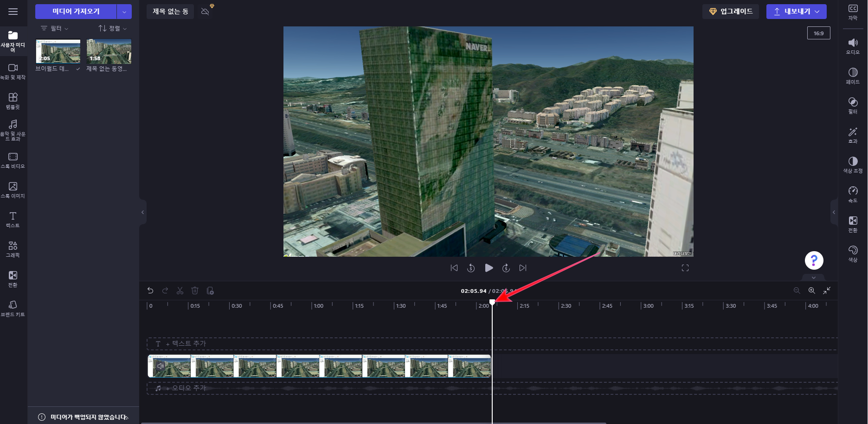The height and width of the screenshot is (424, 868).
Task: Click the cloud backup disabled icon
Action: [x=205, y=12]
